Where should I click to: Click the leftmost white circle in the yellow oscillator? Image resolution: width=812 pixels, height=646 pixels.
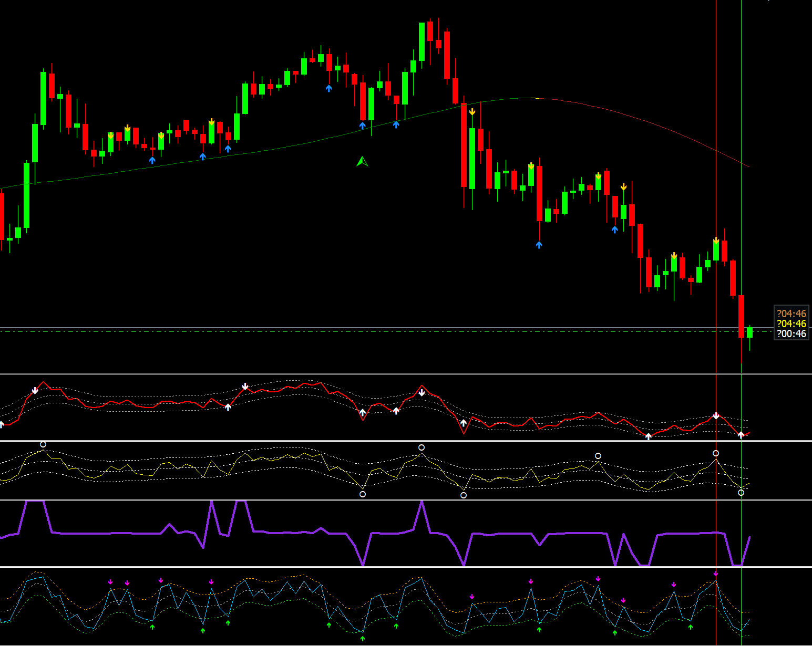click(x=43, y=444)
